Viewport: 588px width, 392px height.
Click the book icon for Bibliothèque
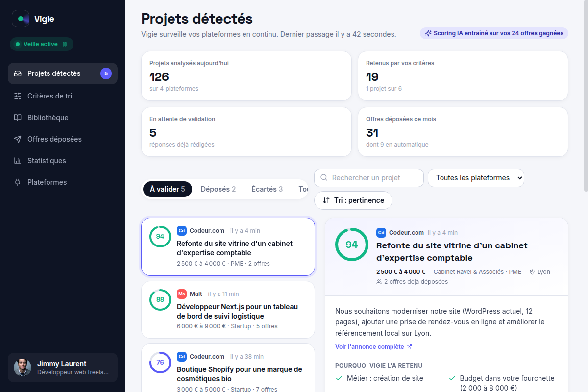pyautogui.click(x=18, y=118)
